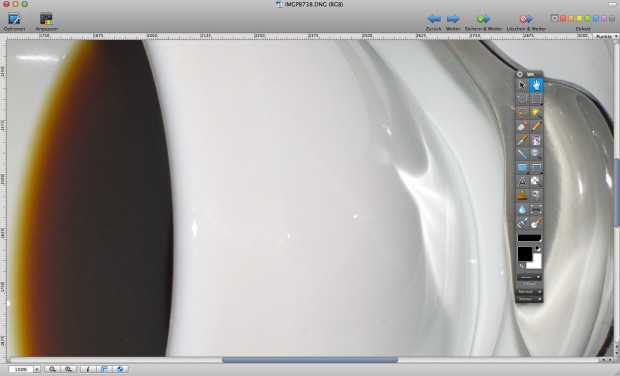This screenshot has height=376, width=620.
Task: Select the measurement ruler tool
Action: (x=536, y=209)
